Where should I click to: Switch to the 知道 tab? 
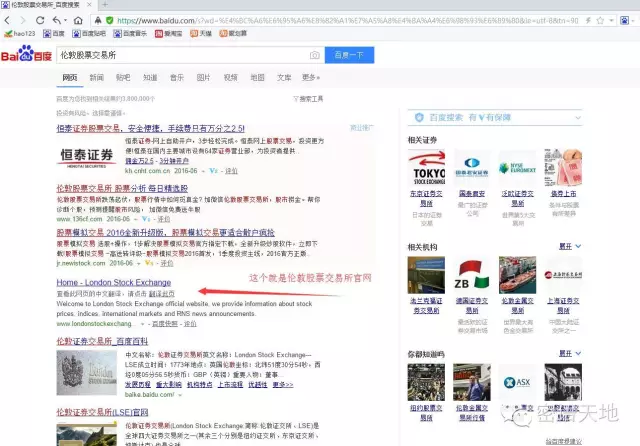coord(150,78)
